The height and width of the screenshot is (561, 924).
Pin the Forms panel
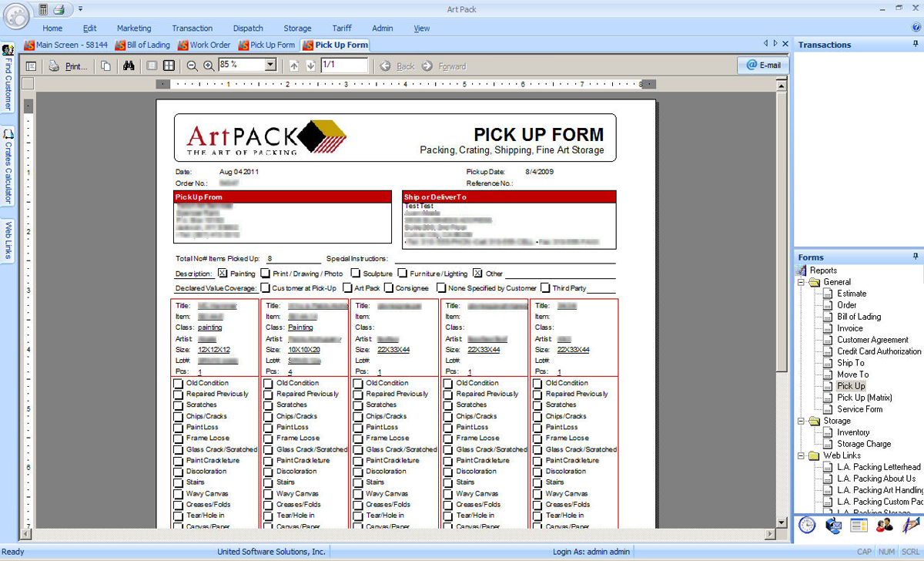[x=916, y=257]
